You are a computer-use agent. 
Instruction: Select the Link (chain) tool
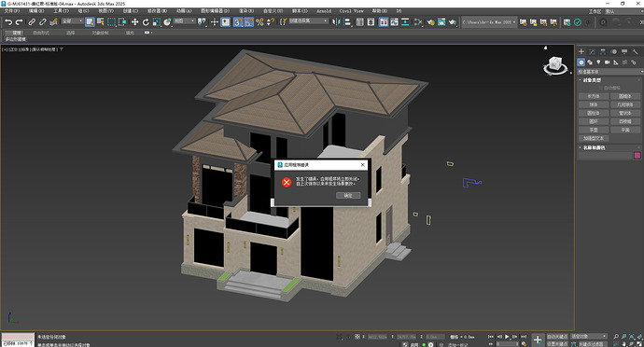(32, 22)
